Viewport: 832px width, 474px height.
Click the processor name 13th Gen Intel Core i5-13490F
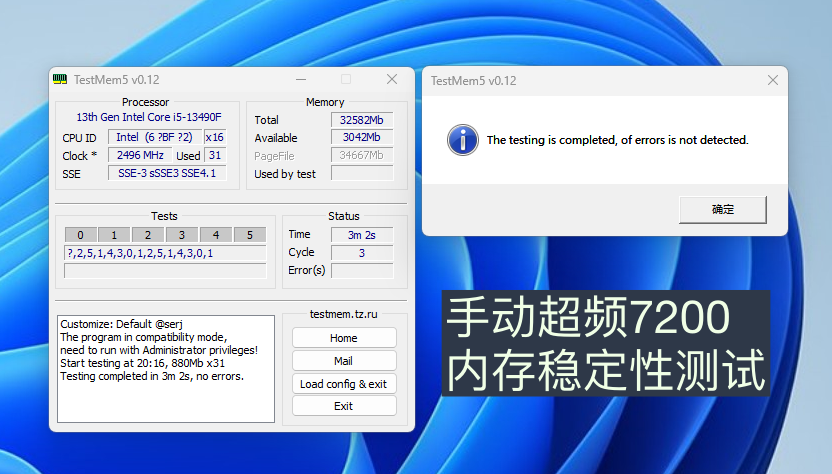click(149, 117)
